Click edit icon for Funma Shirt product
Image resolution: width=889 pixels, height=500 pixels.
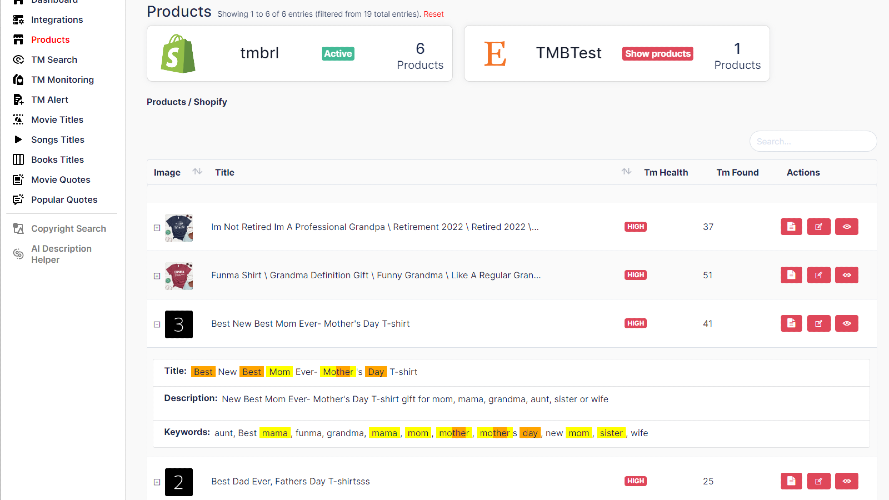pos(819,275)
